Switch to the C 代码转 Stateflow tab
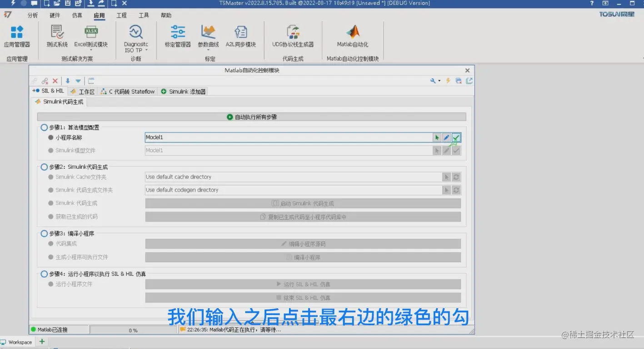Viewport: 644px width, 349px height. 128,92
